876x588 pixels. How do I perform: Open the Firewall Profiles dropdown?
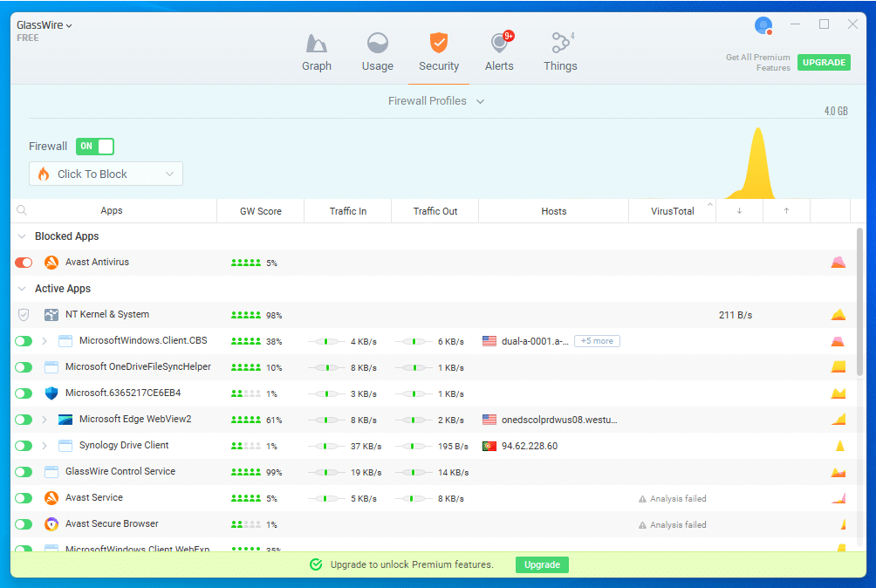435,101
